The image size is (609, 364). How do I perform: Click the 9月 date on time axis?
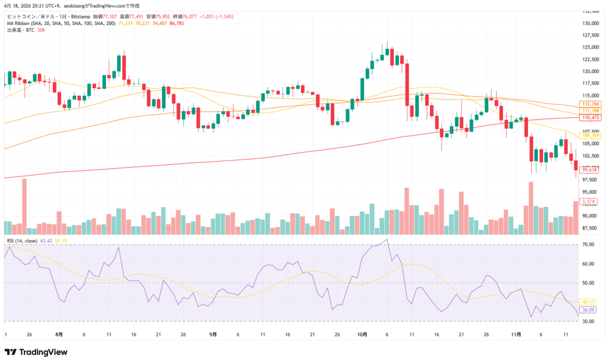[x=212, y=335]
